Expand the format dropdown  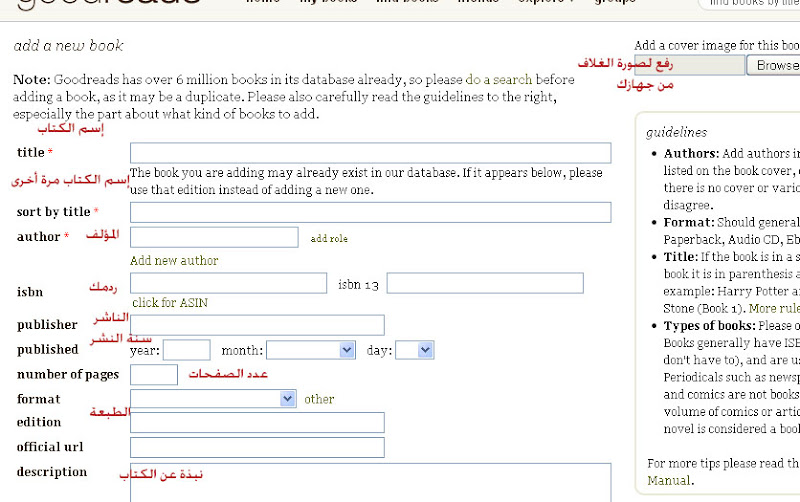tap(213, 399)
